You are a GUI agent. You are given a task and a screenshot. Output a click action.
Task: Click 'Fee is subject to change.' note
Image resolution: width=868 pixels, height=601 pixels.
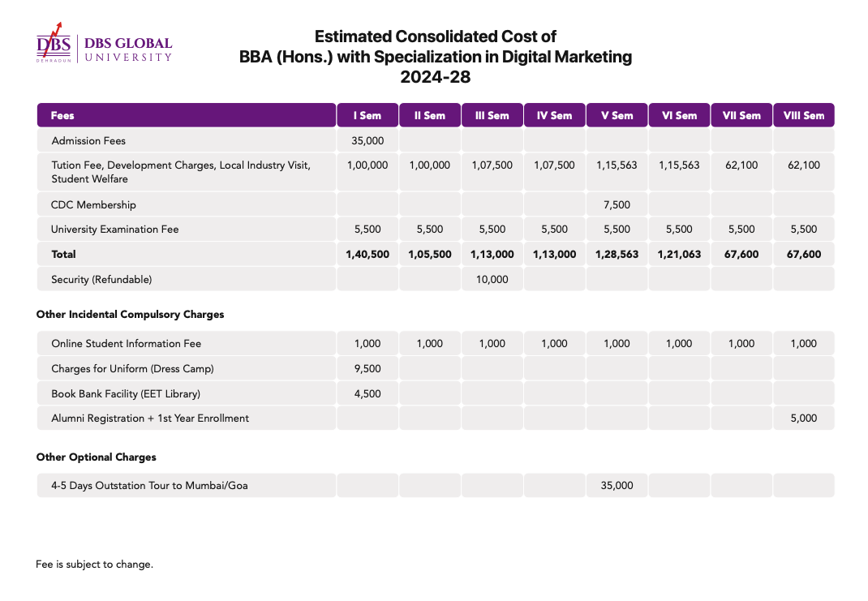click(x=94, y=565)
